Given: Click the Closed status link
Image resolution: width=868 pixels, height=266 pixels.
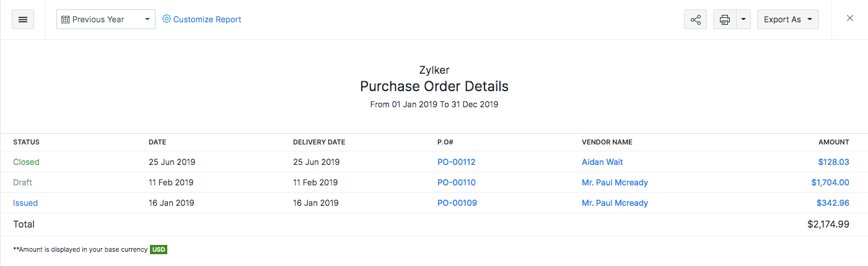Looking at the screenshot, I should (26, 162).
